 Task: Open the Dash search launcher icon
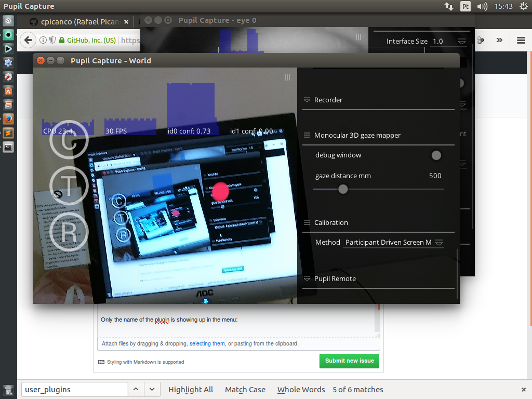point(8,21)
